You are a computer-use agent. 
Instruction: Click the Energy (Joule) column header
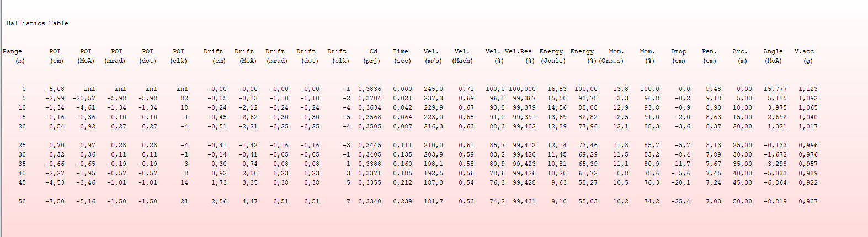pyautogui.click(x=552, y=56)
